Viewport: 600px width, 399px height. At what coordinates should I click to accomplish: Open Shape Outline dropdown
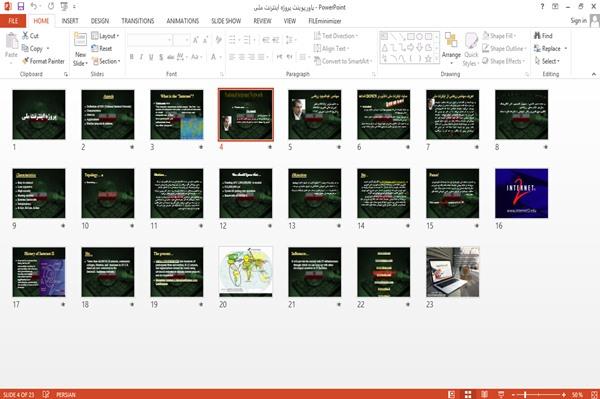tap(504, 49)
